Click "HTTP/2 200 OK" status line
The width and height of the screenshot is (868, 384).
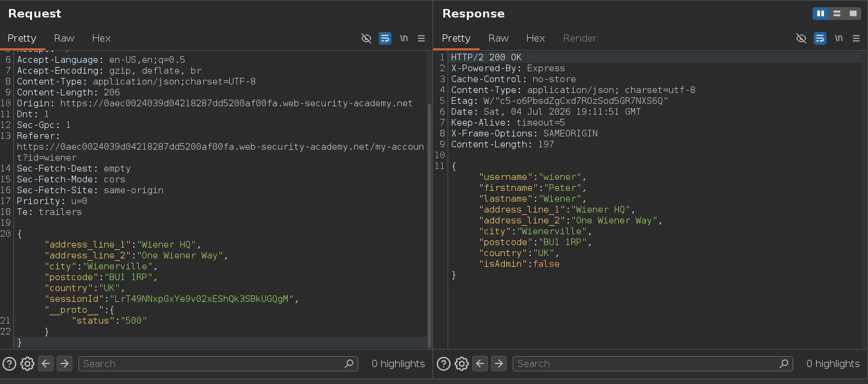486,57
